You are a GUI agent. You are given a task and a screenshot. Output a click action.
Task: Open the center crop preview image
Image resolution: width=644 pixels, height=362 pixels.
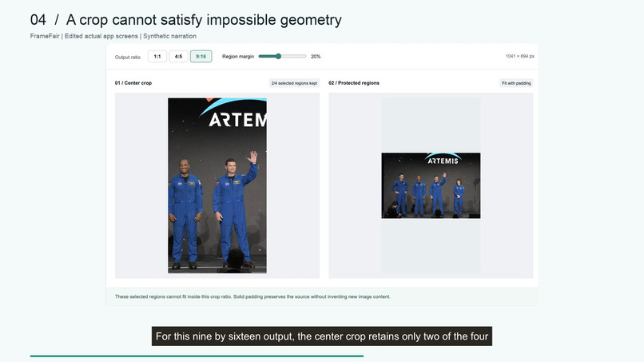[217, 185]
